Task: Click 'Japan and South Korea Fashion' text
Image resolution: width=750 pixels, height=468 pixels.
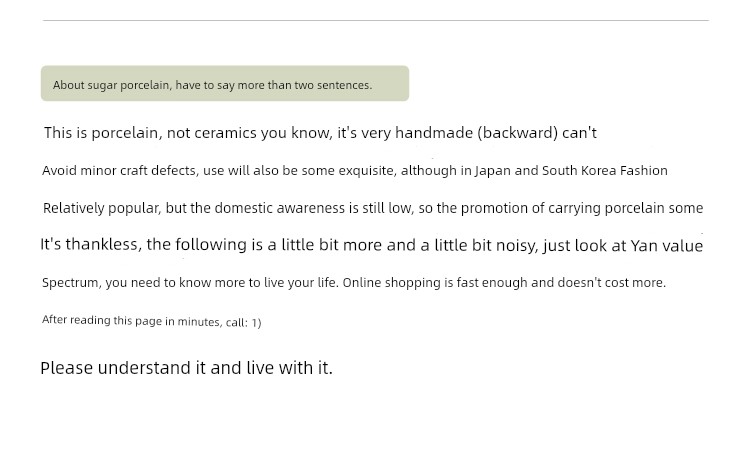Action: (571, 171)
